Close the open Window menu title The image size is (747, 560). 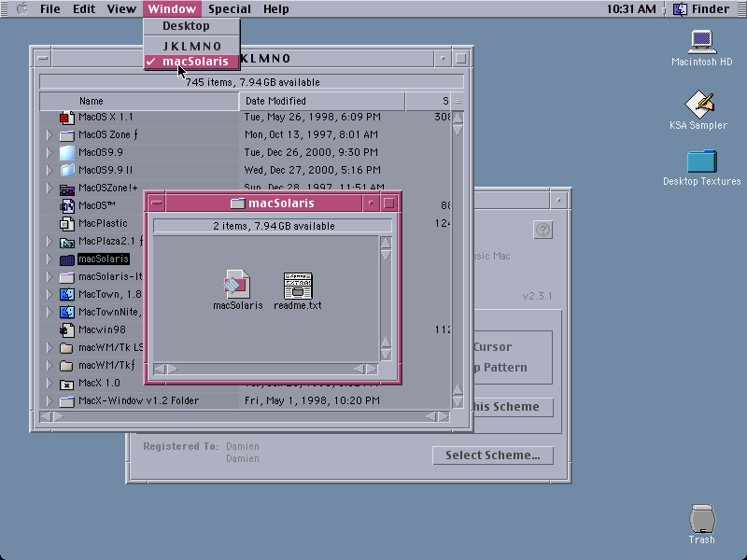click(172, 9)
